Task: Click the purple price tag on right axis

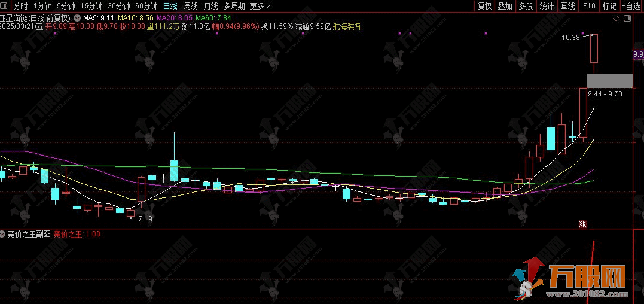Action: click(639, 54)
